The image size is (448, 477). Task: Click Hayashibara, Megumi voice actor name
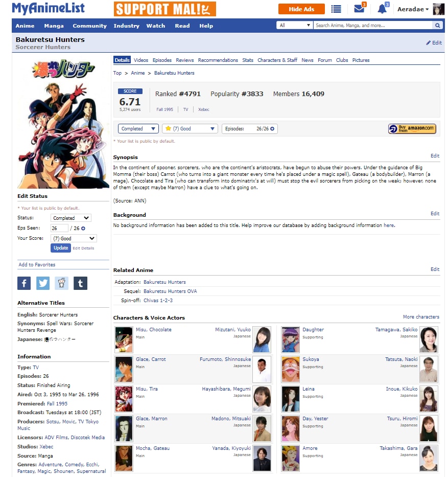click(226, 389)
